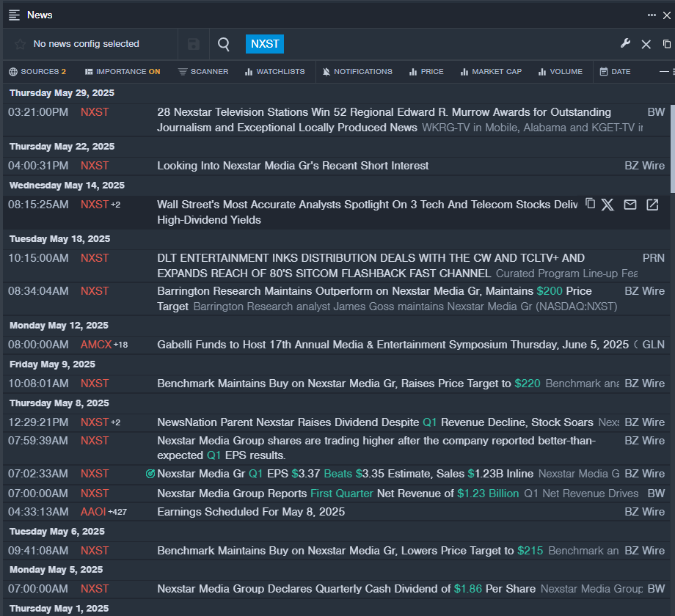
Task: Open 'Looking Into Nexstar Media Gr's Recent Short Interest'
Action: pyautogui.click(x=293, y=166)
